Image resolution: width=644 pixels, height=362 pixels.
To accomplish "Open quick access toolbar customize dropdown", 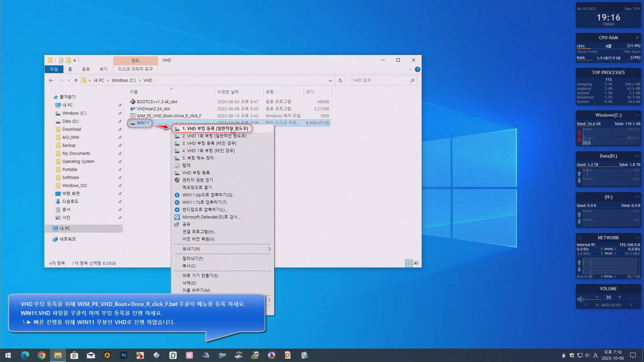I will [74, 61].
